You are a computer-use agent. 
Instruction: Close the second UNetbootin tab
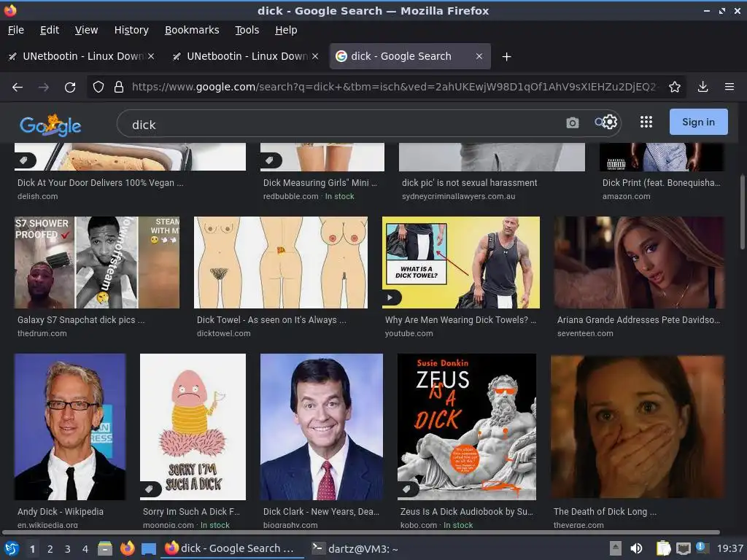[315, 56]
